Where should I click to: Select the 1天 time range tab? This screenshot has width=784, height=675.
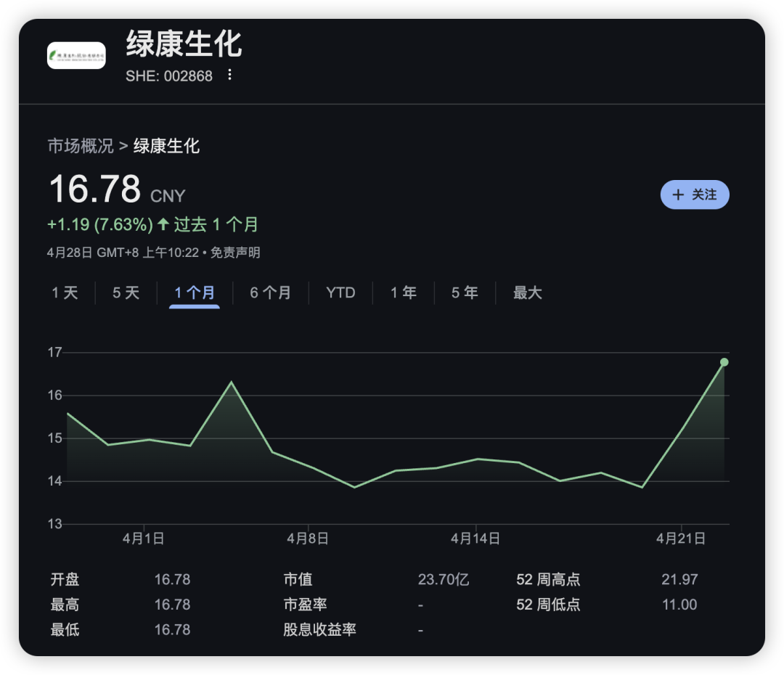65,293
